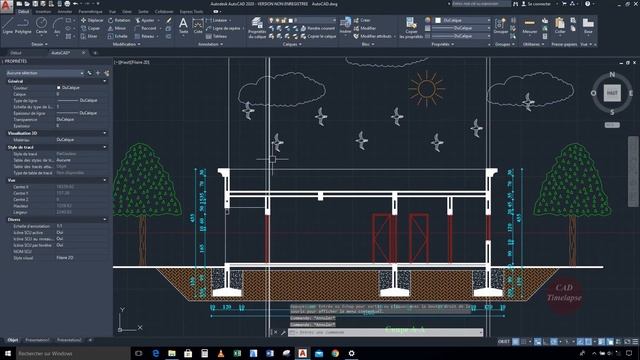This screenshot has height=360, width=640.
Task: Click the Copier tool in Modification
Action: (91, 28)
